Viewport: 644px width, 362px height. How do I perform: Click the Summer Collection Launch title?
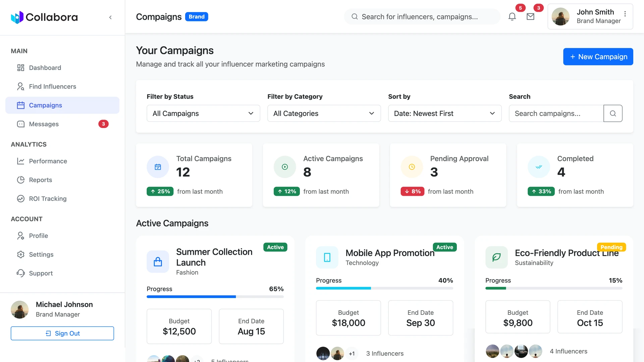tap(214, 257)
